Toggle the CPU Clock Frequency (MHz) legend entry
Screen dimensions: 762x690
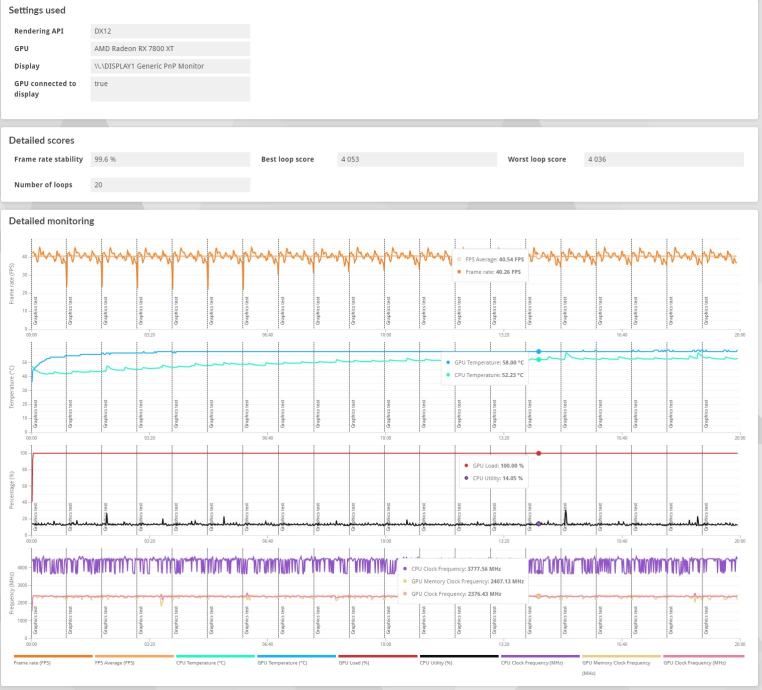coord(540,660)
